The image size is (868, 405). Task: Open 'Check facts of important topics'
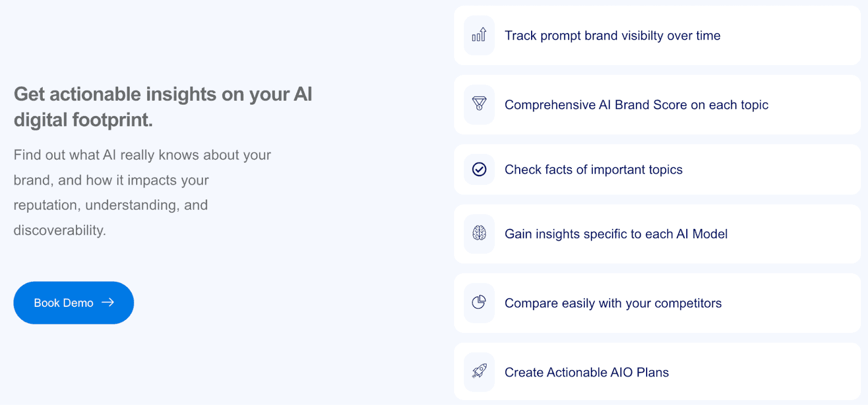point(593,170)
